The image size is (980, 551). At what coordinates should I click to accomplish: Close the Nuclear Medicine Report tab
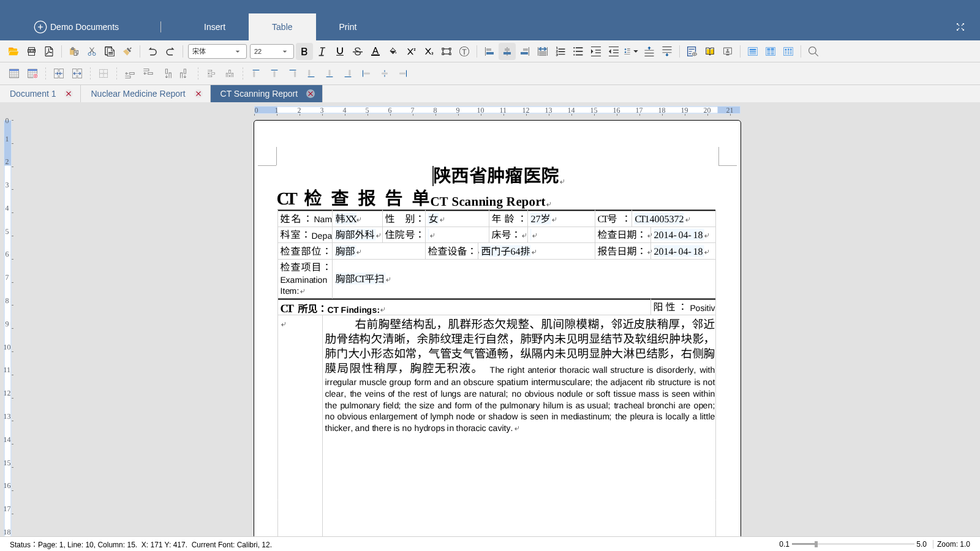[198, 94]
